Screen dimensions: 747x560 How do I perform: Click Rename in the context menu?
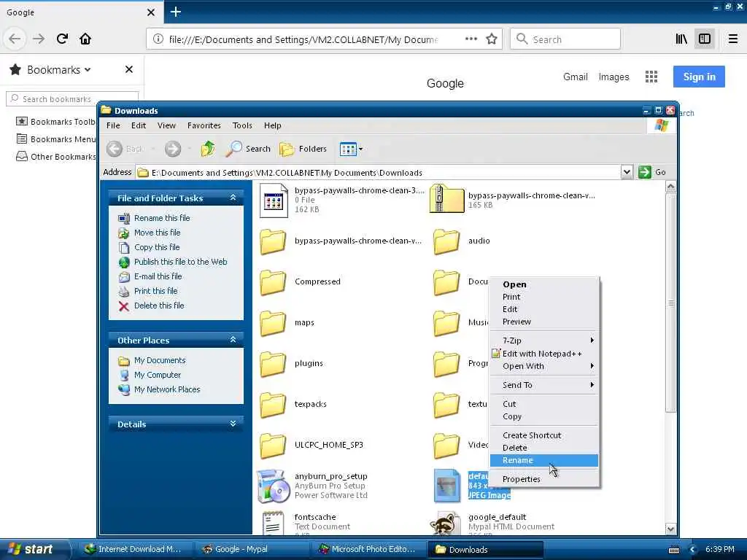click(x=544, y=460)
